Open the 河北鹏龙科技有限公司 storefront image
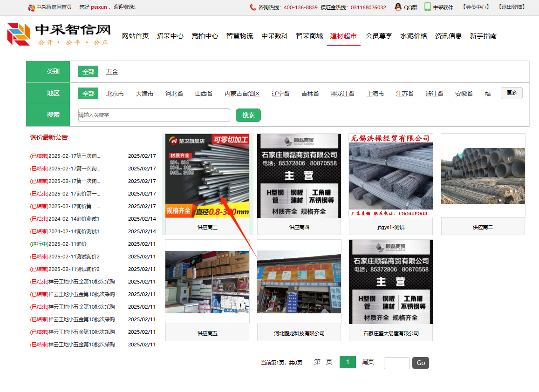This screenshot has width=539, height=392. [x=299, y=282]
